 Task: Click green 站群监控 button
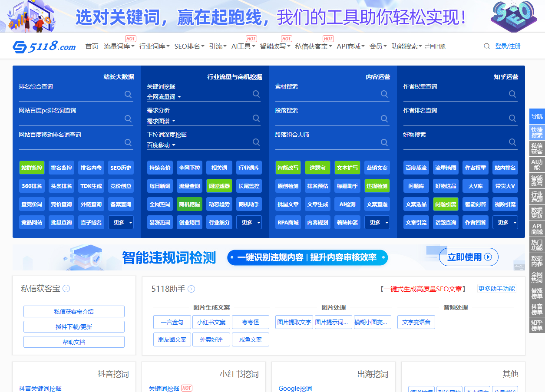coord(32,168)
